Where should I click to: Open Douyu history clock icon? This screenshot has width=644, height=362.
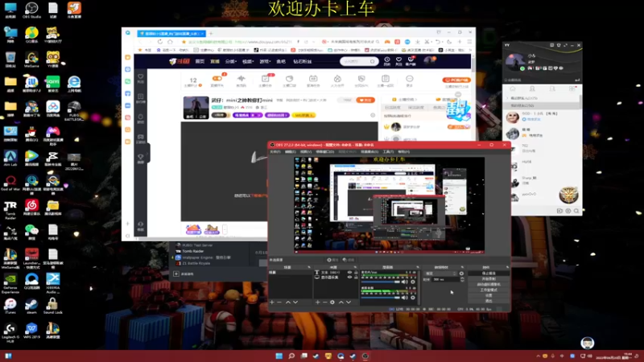pyautogui.click(x=387, y=61)
